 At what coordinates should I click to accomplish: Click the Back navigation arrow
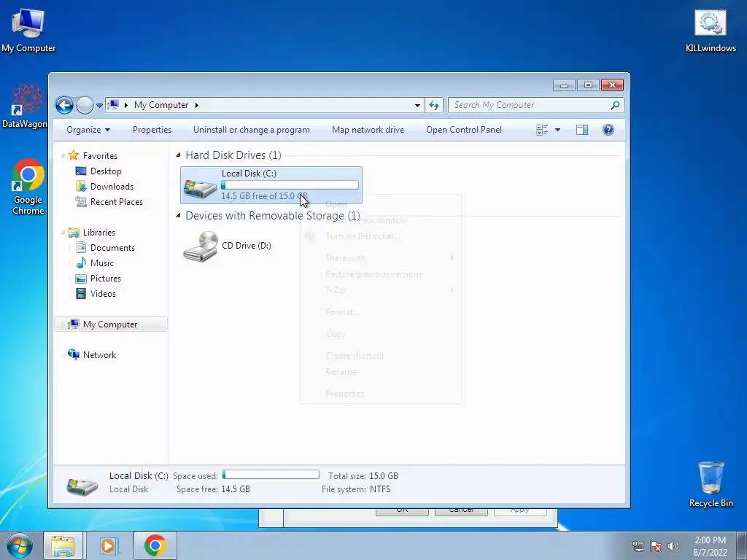(x=64, y=105)
